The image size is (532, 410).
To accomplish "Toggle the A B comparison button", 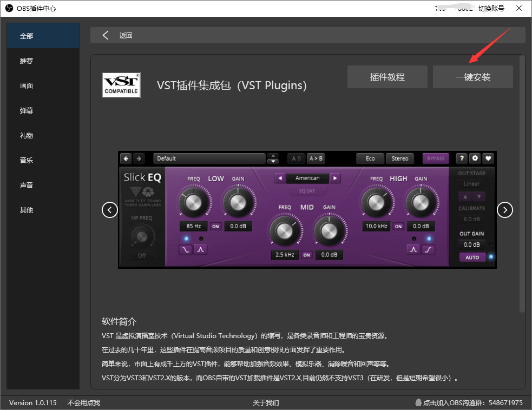I will [297, 158].
